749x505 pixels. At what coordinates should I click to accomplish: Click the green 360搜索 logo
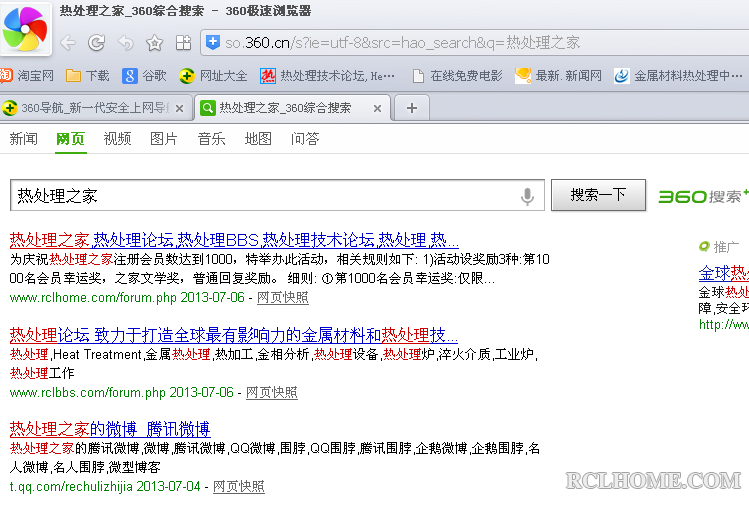pos(703,196)
